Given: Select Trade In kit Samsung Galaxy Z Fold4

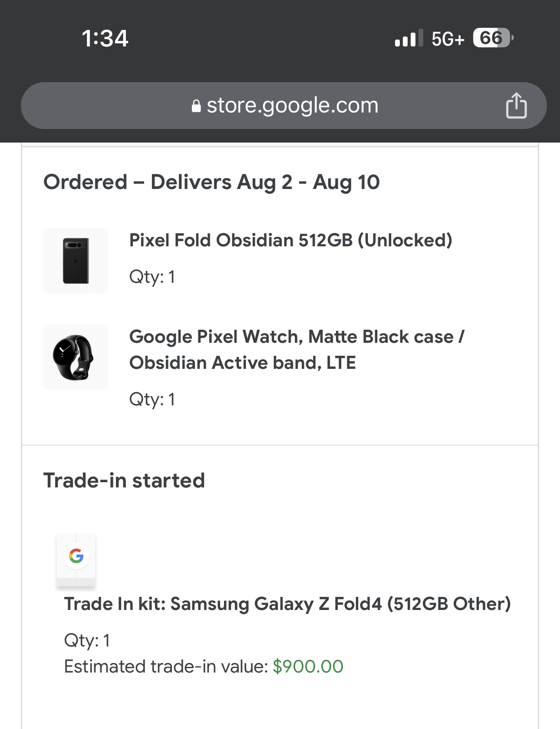Looking at the screenshot, I should 287,604.
